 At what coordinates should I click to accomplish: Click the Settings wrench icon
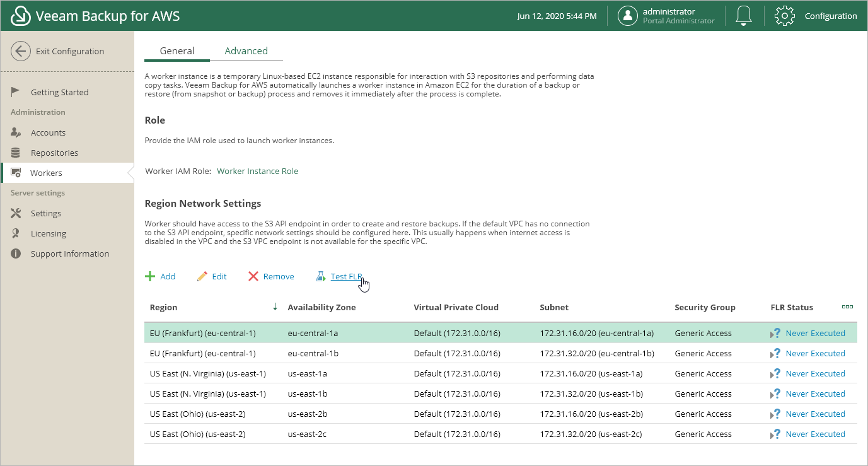point(16,213)
